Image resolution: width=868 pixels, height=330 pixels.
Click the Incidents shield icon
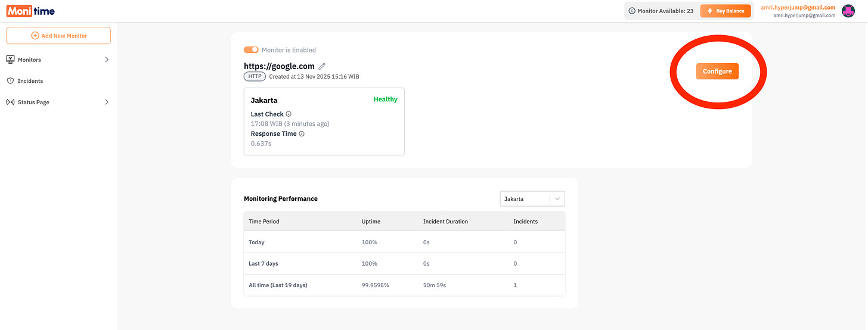point(10,81)
